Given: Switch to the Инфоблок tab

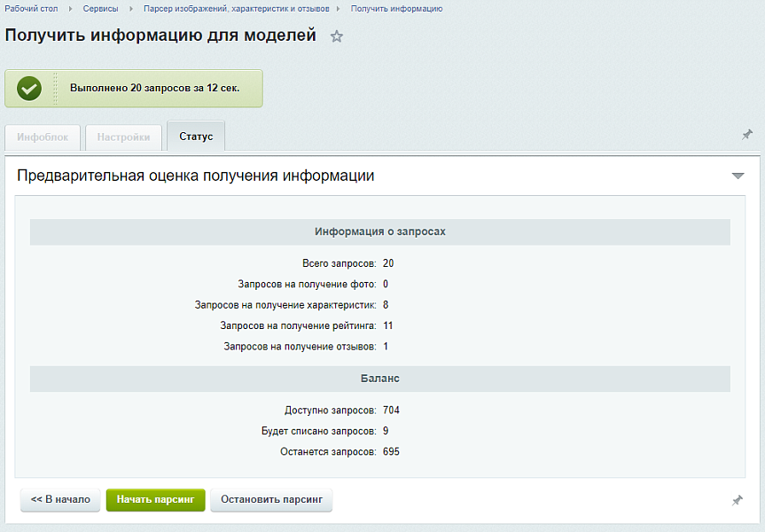Looking at the screenshot, I should pos(43,137).
